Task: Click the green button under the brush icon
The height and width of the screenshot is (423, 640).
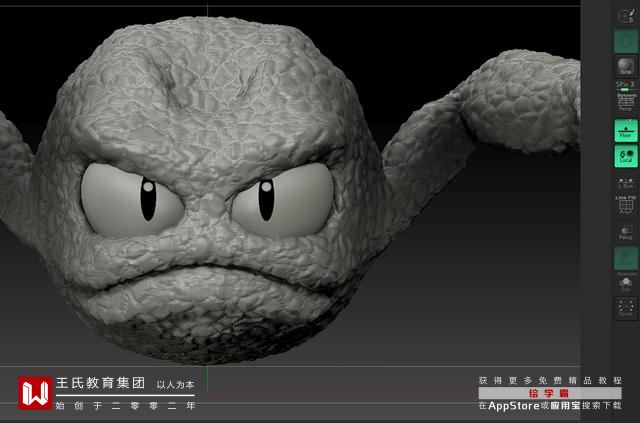Action: (626, 41)
